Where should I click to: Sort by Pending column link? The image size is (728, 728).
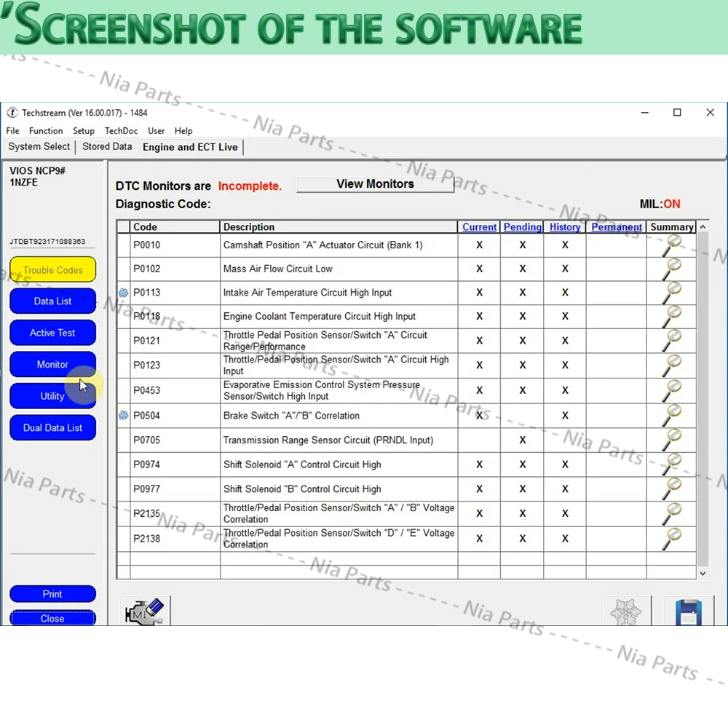click(x=522, y=227)
